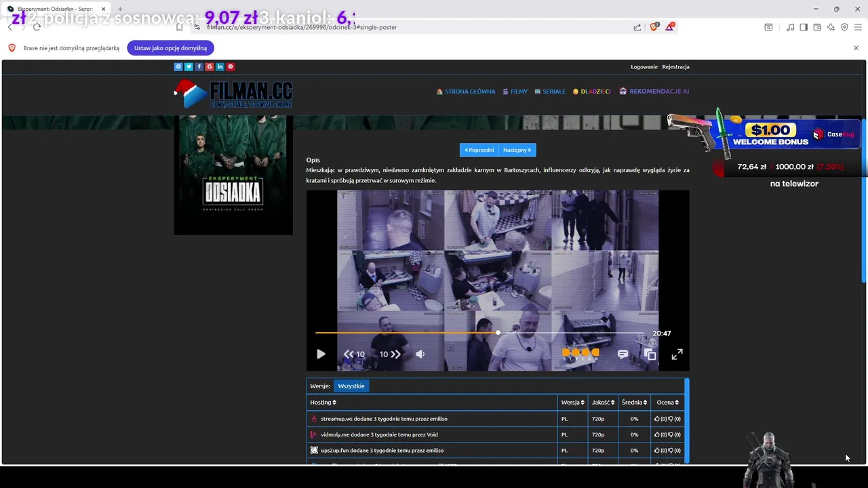Go to Następny episode
The image size is (868, 488).
coord(517,150)
